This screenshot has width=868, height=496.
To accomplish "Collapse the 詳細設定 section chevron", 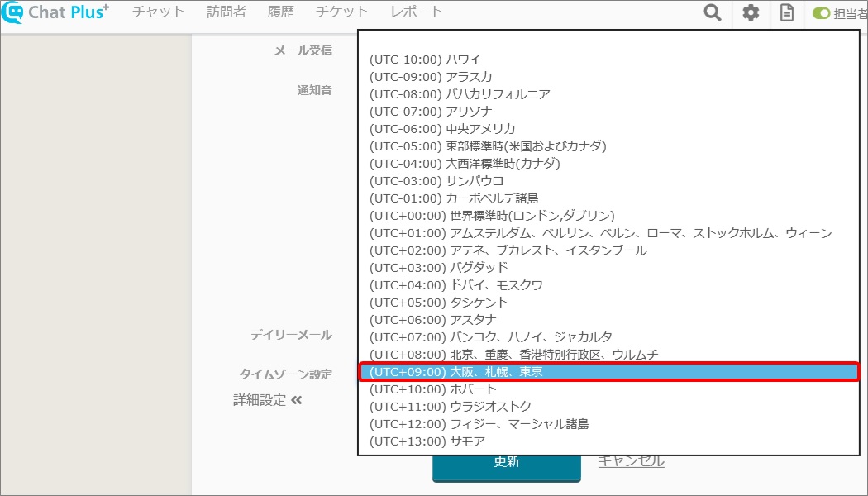I will pos(297,399).
